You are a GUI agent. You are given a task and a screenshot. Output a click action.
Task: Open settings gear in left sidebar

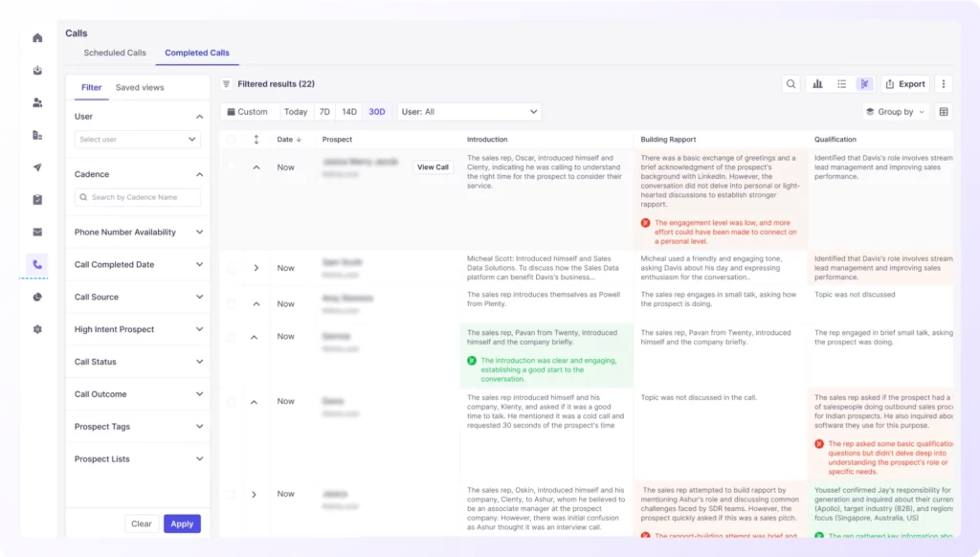tap(37, 329)
